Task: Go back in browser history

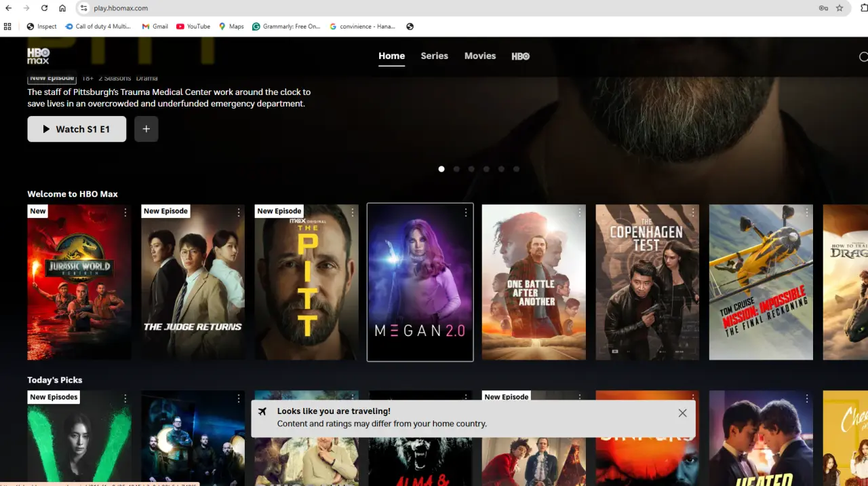Action: pos(9,8)
